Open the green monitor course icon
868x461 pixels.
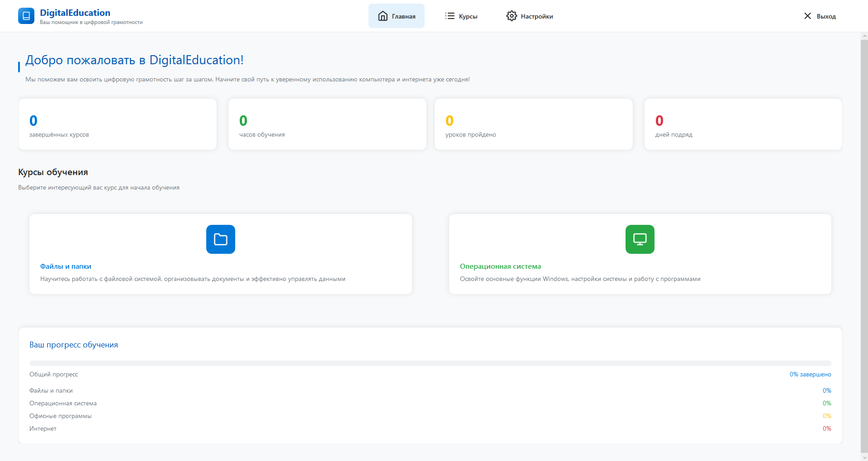click(x=640, y=239)
